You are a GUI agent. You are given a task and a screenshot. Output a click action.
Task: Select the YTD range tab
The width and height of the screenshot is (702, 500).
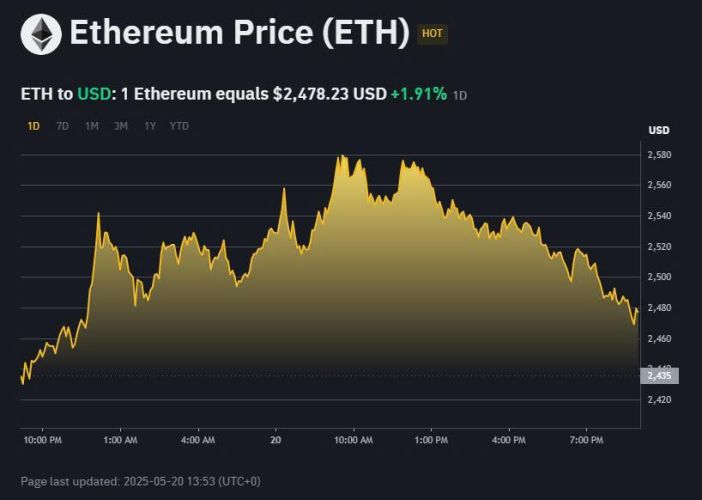[x=179, y=126]
